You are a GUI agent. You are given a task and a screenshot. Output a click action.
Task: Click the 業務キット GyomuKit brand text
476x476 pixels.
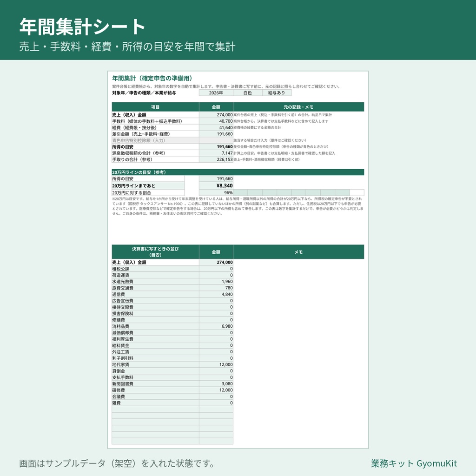[414, 463]
